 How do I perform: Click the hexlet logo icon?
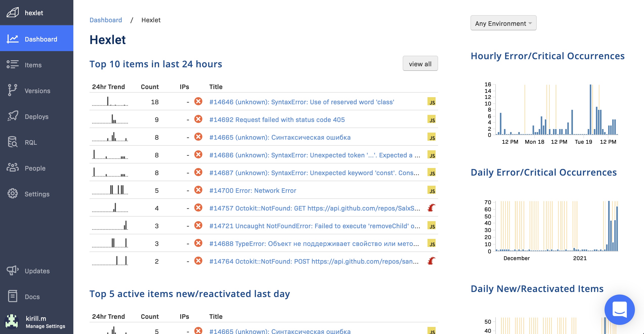click(x=13, y=12)
